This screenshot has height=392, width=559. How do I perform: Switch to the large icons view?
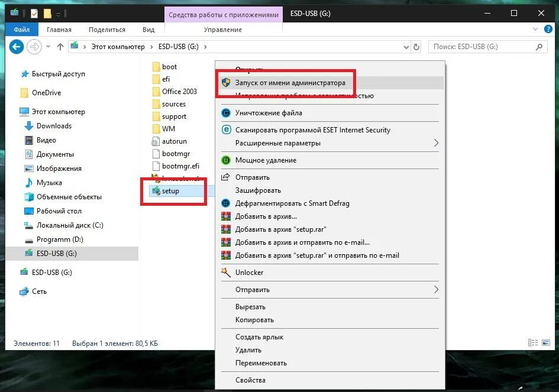546,343
